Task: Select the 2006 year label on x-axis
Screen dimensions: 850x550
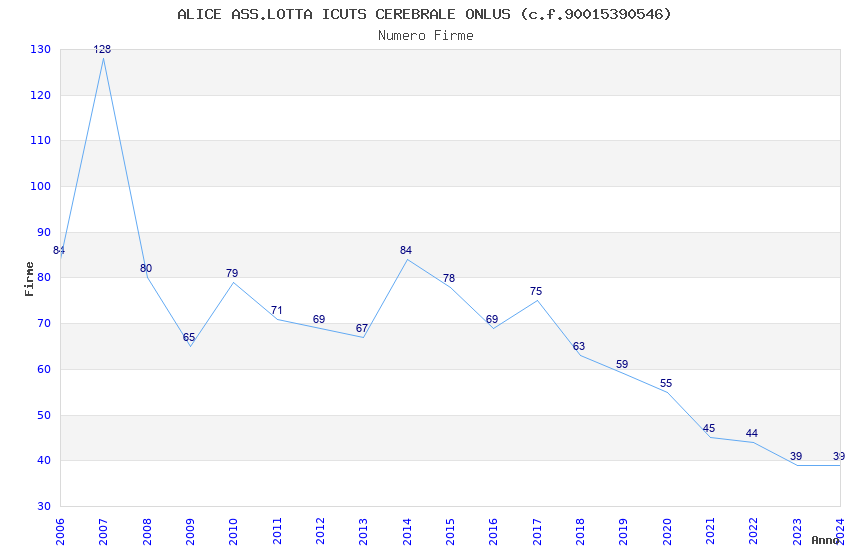Action: click(60, 531)
